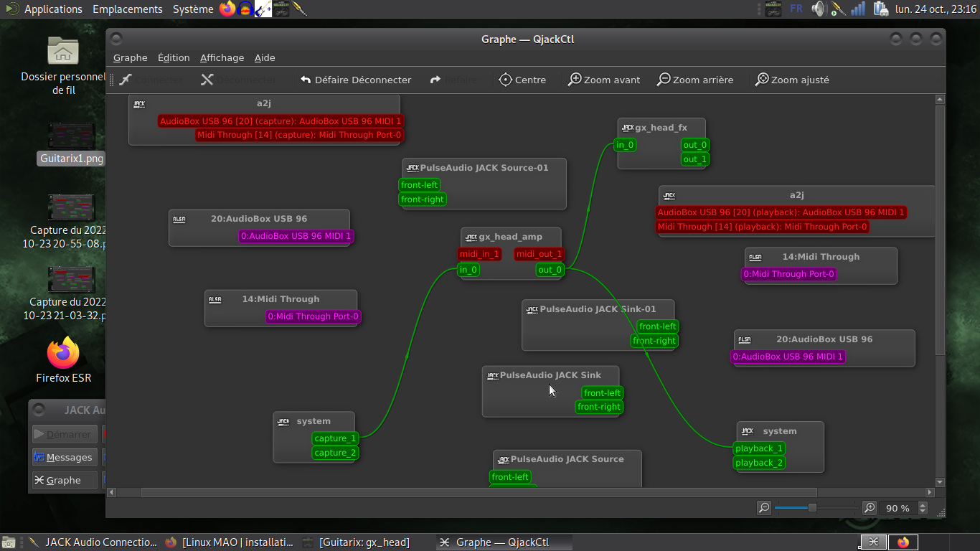Image resolution: width=980 pixels, height=551 pixels.
Task: Open Guitarix amp launcher in top panel
Action: tap(281, 9)
